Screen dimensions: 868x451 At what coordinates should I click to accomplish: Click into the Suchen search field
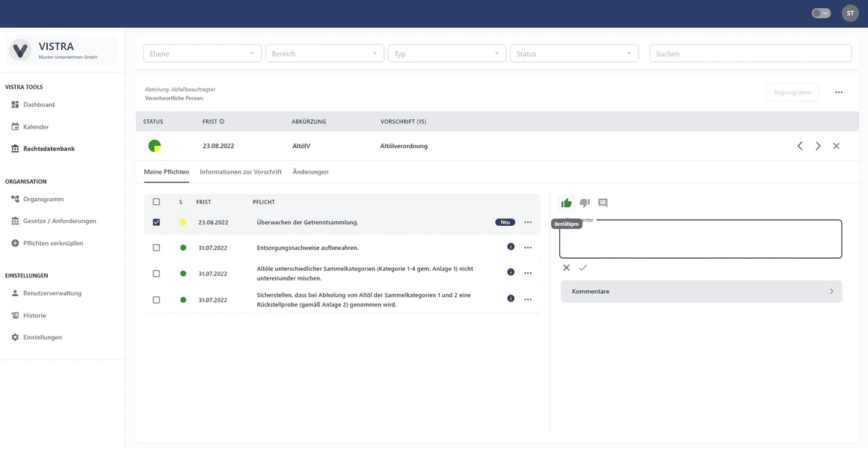(x=750, y=54)
